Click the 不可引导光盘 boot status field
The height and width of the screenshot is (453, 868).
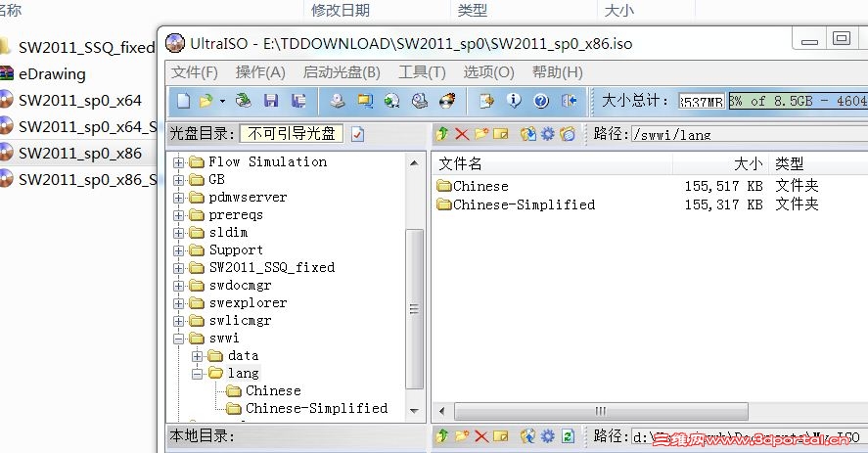click(292, 133)
